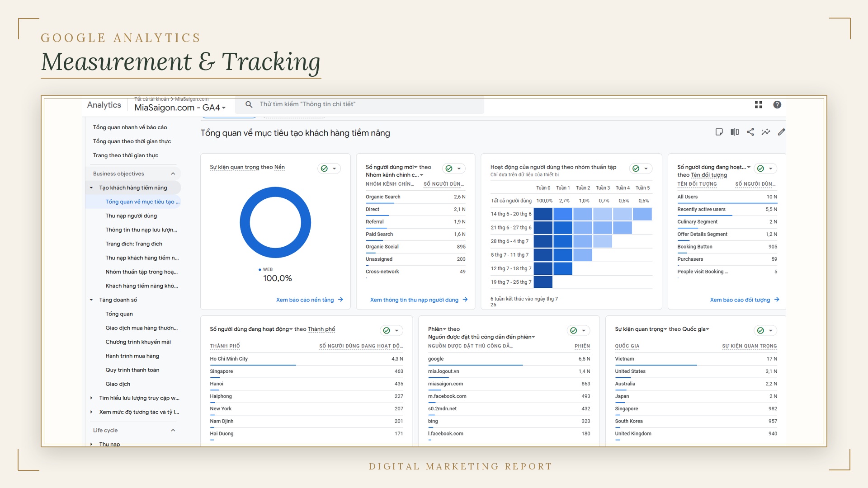Open dropdown arrow on audience name card

pos(771,169)
